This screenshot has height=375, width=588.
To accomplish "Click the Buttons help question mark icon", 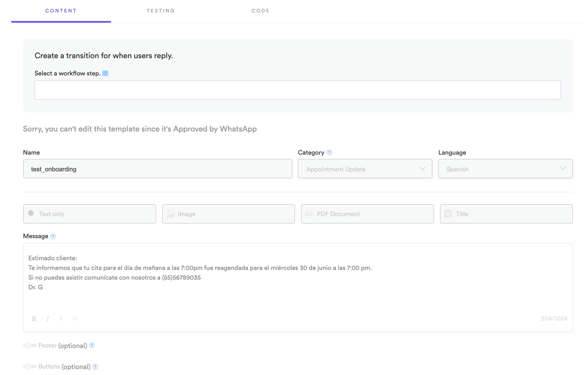I will (x=95, y=367).
